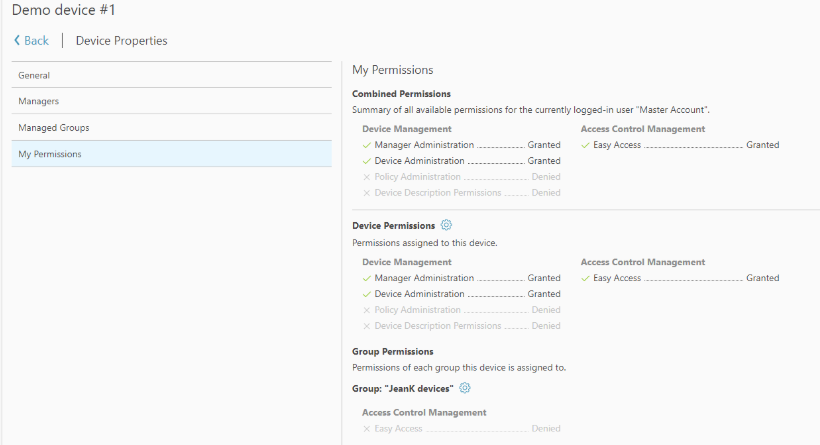Click the Device Properties heading

coord(121,41)
